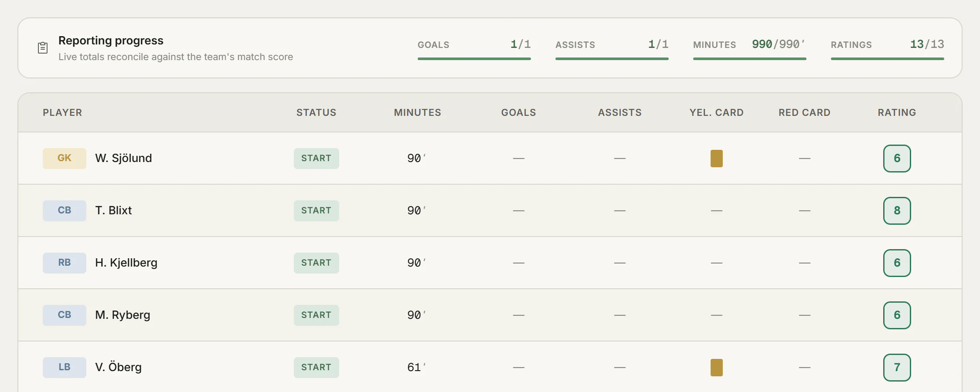
Task: Toggle the START status for V. Öberg
Action: 316,367
